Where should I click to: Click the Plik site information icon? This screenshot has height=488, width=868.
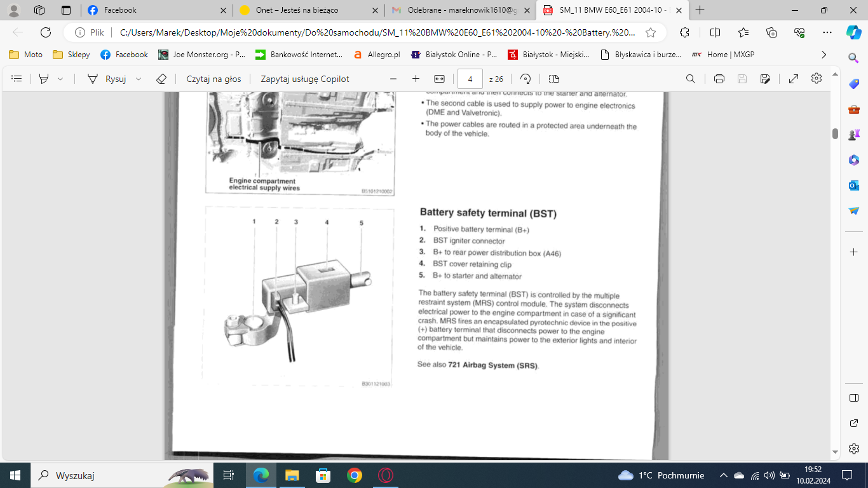(90, 32)
